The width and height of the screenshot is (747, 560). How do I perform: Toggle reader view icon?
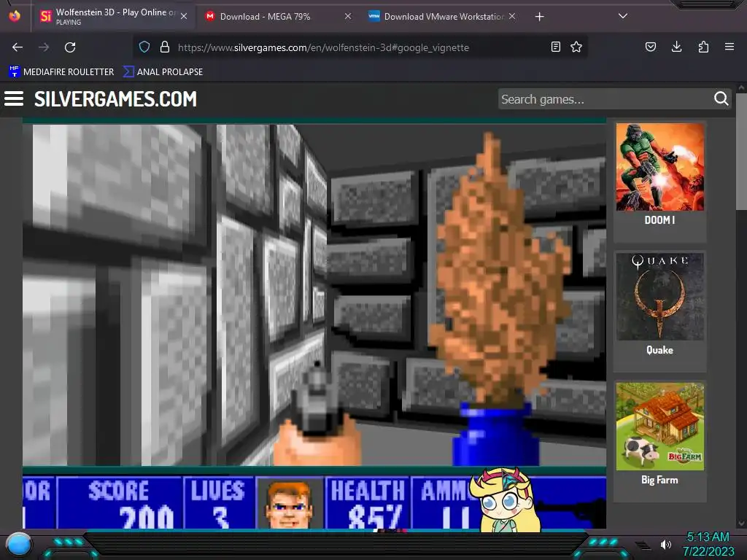[x=555, y=47]
